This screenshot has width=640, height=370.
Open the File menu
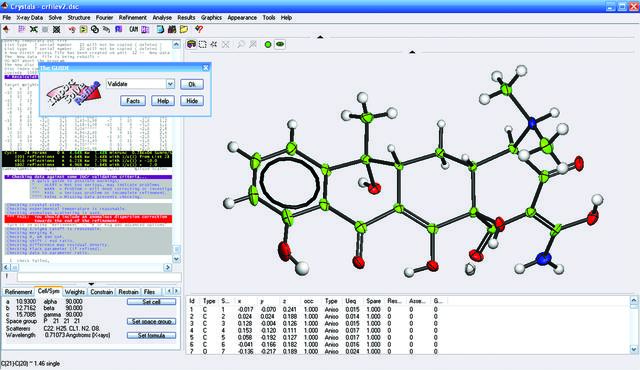click(x=7, y=18)
